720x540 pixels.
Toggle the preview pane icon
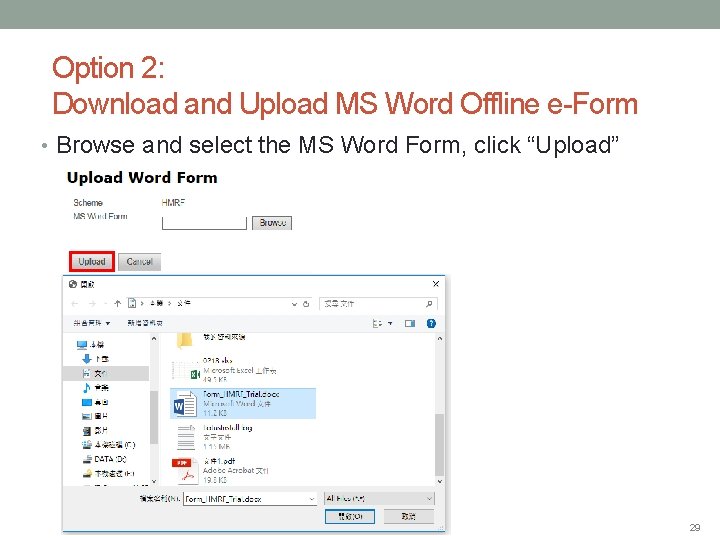(x=410, y=323)
